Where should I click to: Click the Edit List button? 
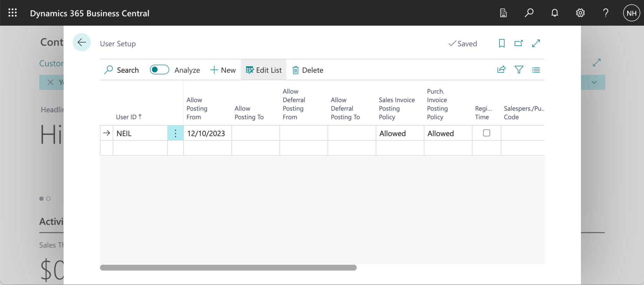point(264,70)
